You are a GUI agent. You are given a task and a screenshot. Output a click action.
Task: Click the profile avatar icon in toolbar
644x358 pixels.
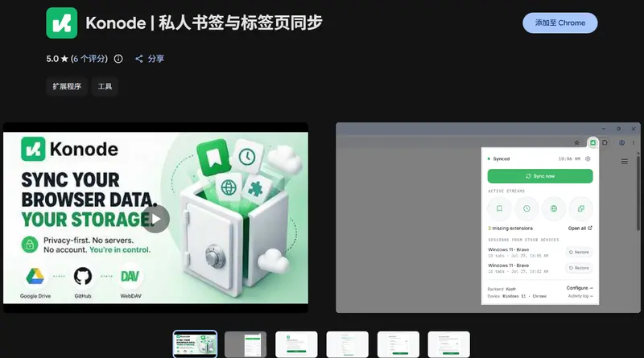(x=621, y=143)
